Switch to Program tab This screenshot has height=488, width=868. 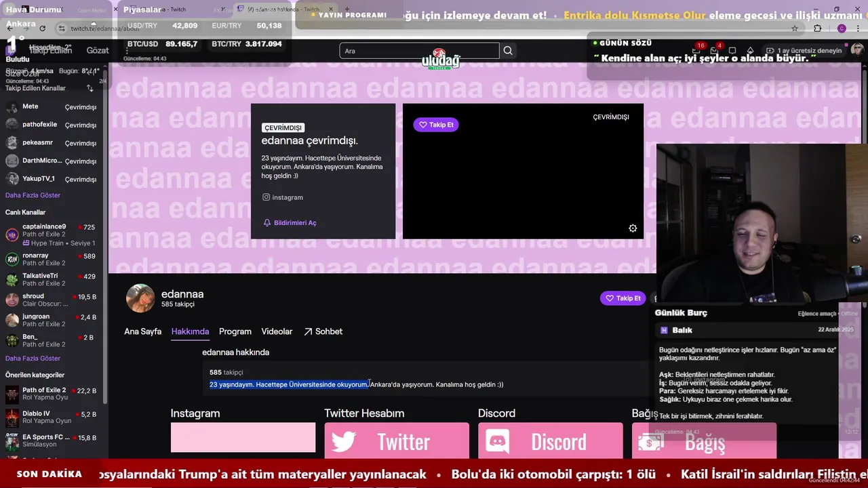point(235,331)
